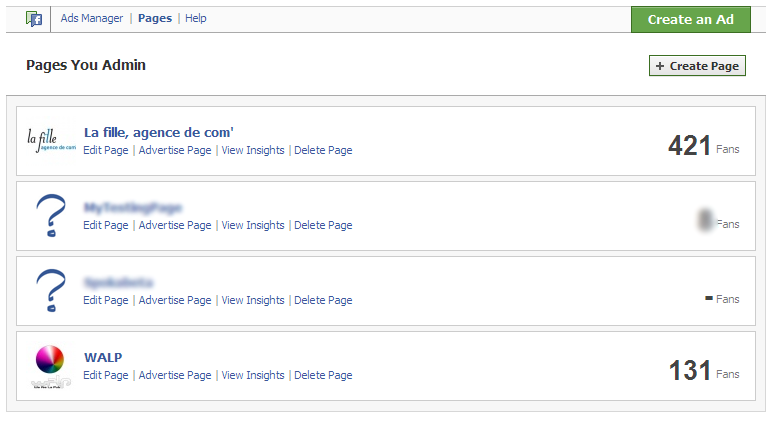
Task: Click question mark icon of second page
Action: click(51, 215)
